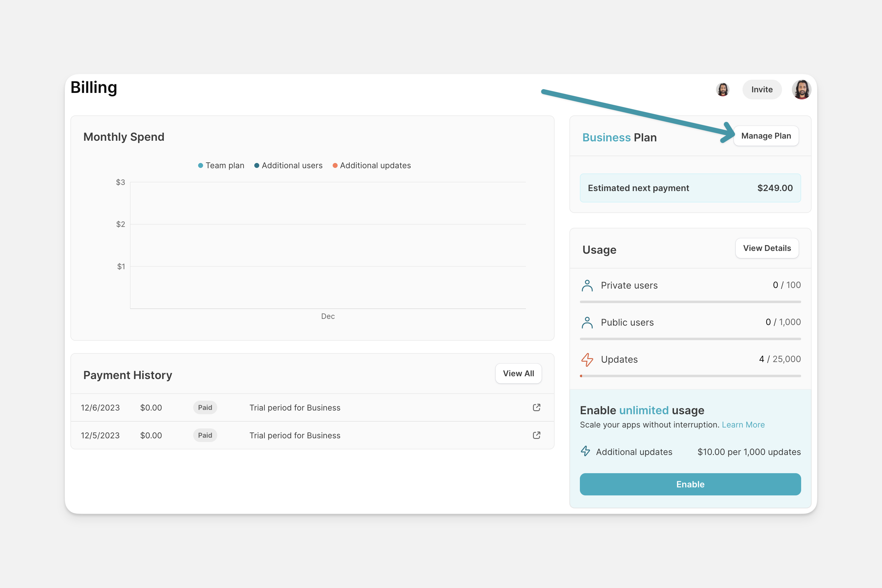Click the 'Estimated next payment' label

click(x=638, y=188)
